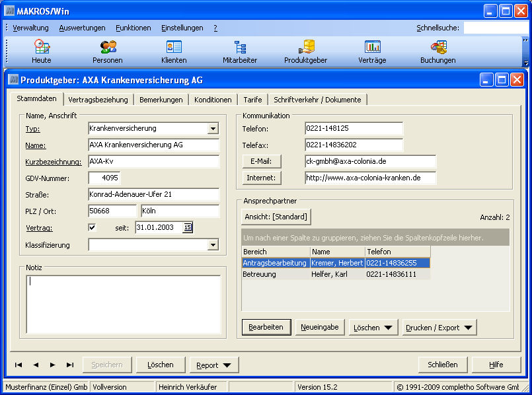Open the Produktgeber toolbar icon
The image size is (532, 395).
pyautogui.click(x=306, y=52)
